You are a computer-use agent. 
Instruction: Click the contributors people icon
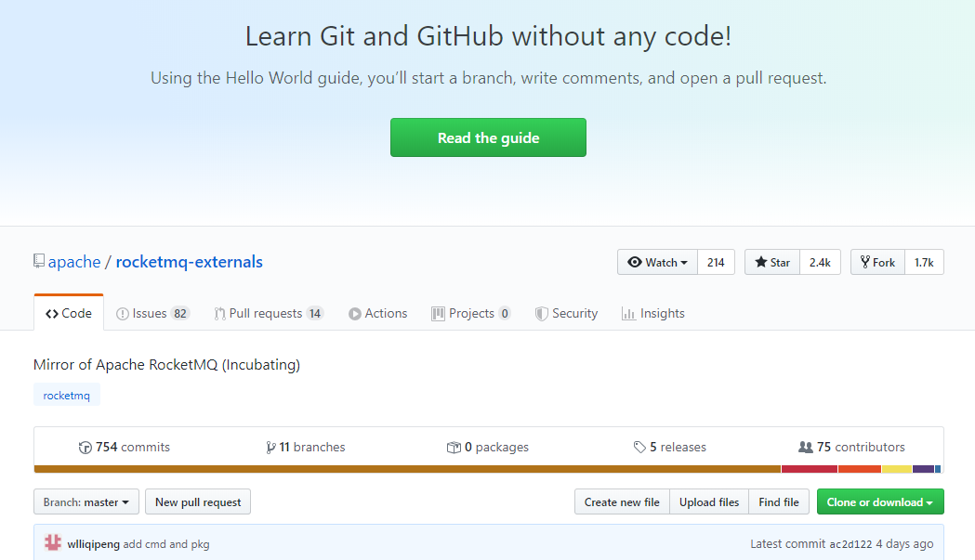coord(805,447)
